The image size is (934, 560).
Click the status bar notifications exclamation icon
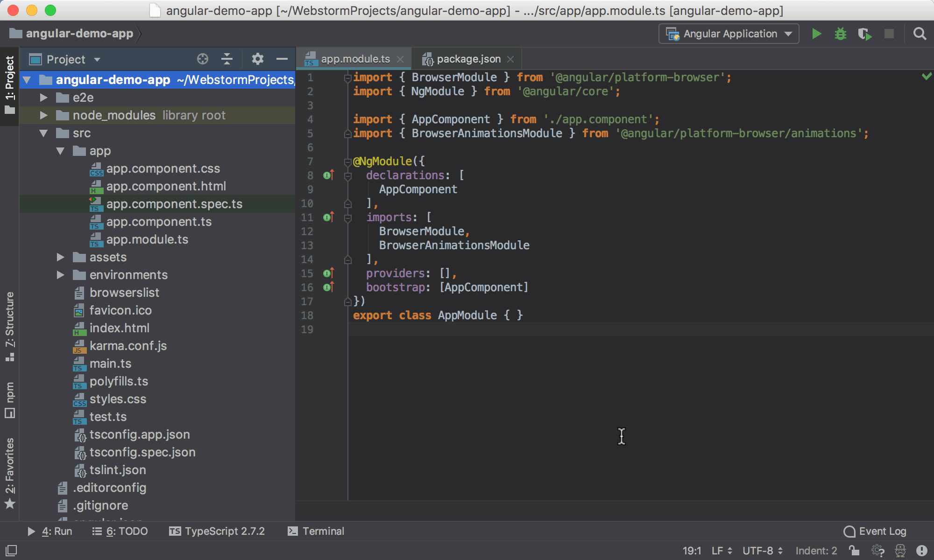(x=922, y=551)
